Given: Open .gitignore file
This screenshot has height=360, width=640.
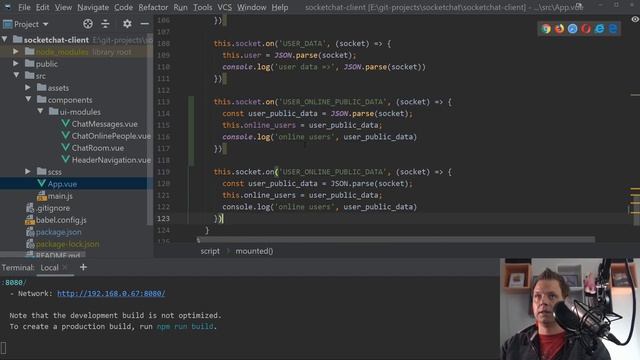Looking at the screenshot, I should tap(53, 208).
